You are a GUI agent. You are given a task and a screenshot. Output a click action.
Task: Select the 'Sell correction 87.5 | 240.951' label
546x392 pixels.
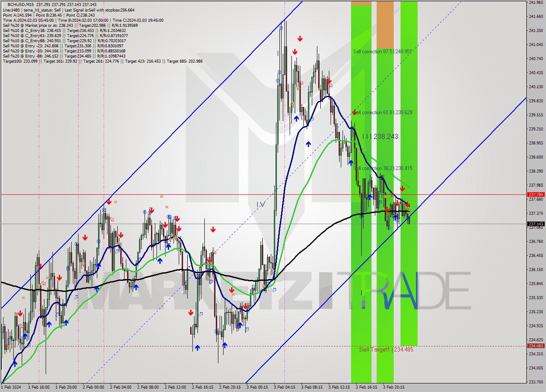(383, 52)
